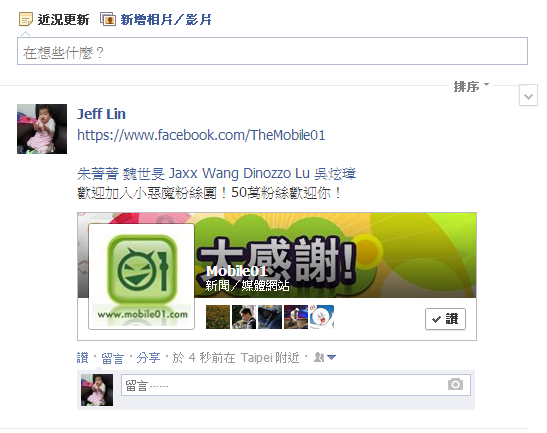Open Jeff Lin's profile picture
This screenshot has height=433, width=547.
(42, 129)
